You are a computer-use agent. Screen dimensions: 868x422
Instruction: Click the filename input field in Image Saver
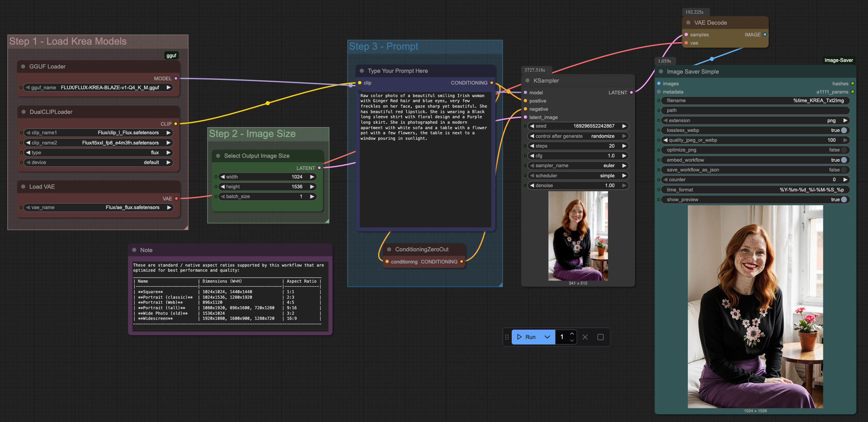pyautogui.click(x=755, y=101)
